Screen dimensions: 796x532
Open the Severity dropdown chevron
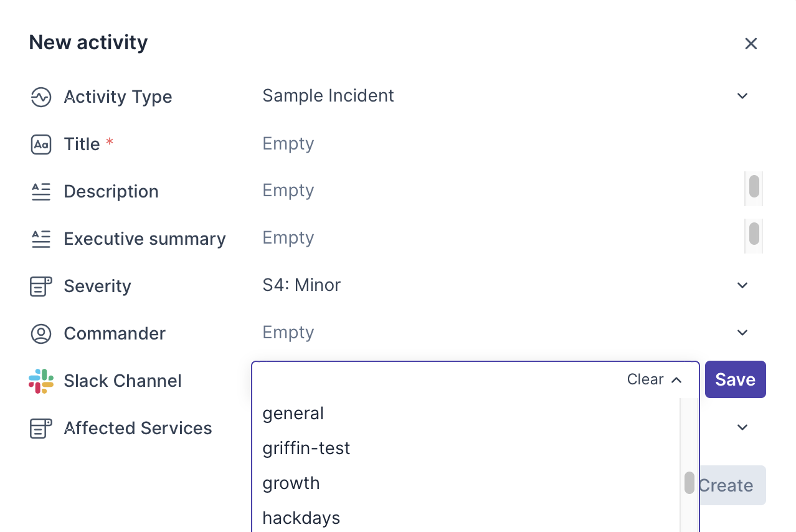click(x=742, y=285)
